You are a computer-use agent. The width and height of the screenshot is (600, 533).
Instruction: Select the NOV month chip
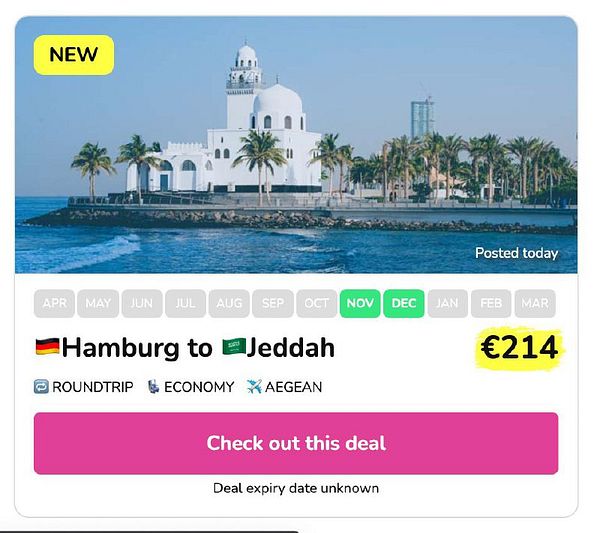click(360, 303)
